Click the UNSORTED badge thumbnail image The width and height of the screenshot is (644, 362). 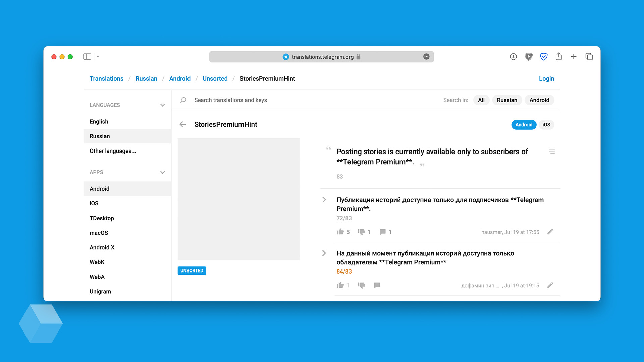192,270
